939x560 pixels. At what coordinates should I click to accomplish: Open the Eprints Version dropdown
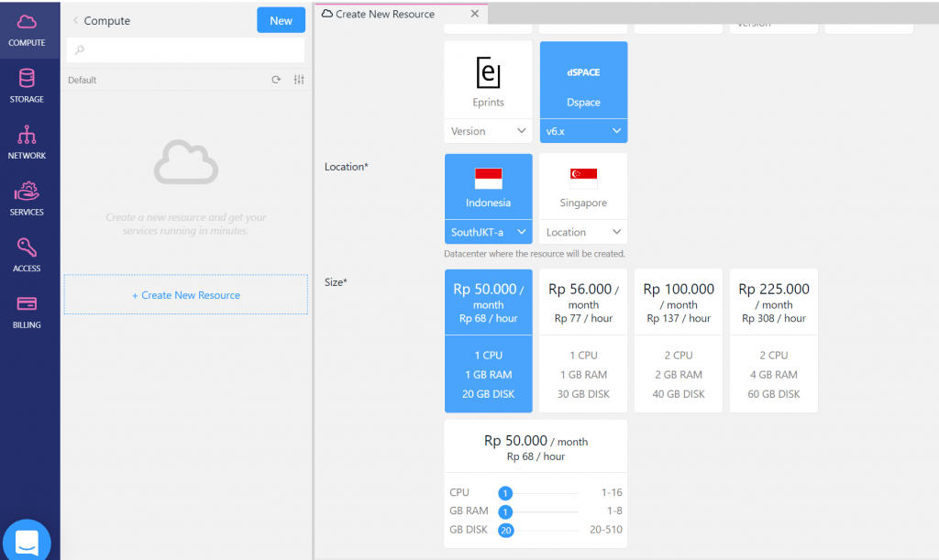point(488,131)
